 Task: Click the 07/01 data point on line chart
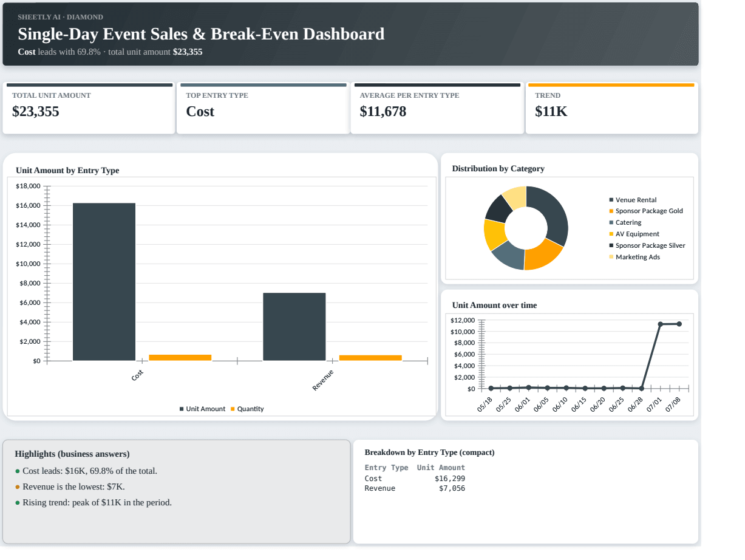click(661, 324)
